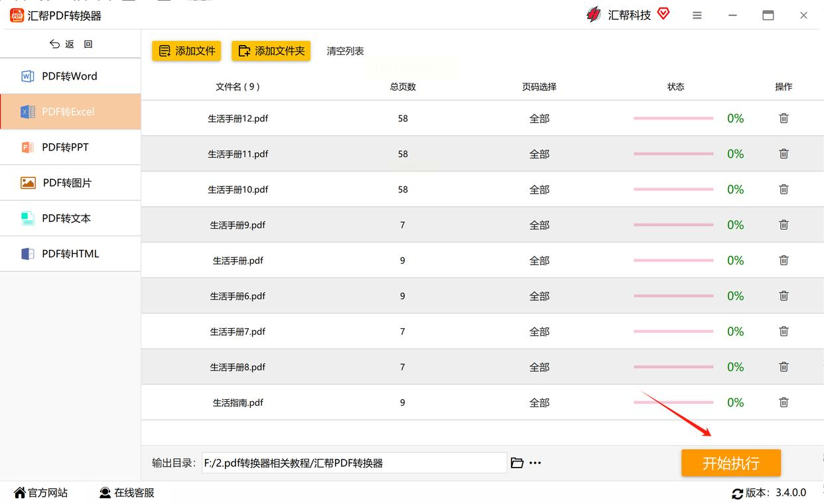Click the trash icon for 生活指南.pdf
The image size is (824, 504).
(x=784, y=403)
